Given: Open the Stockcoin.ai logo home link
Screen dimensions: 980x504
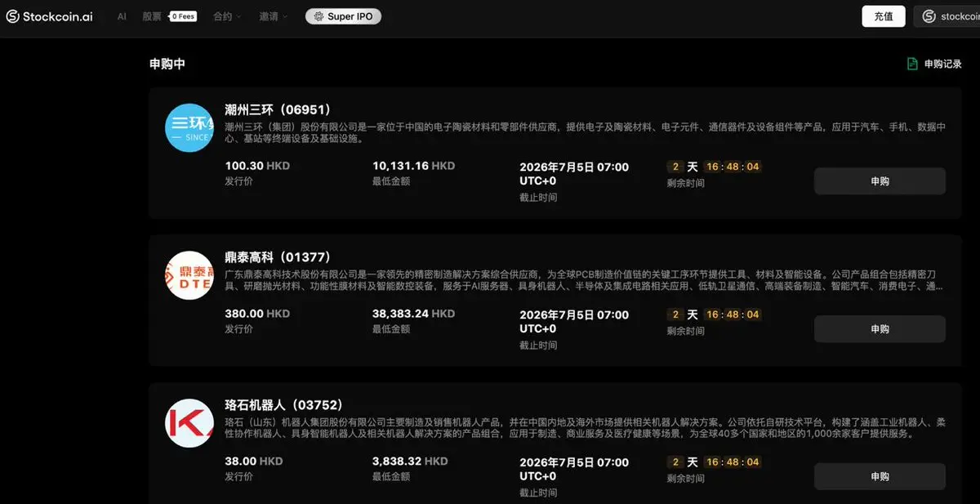Looking at the screenshot, I should click(x=49, y=16).
